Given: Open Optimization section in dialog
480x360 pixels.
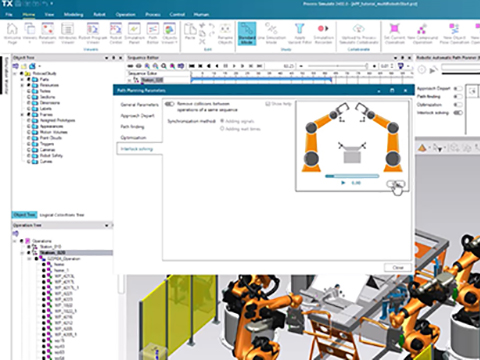Looking at the screenshot, I should (x=133, y=138).
